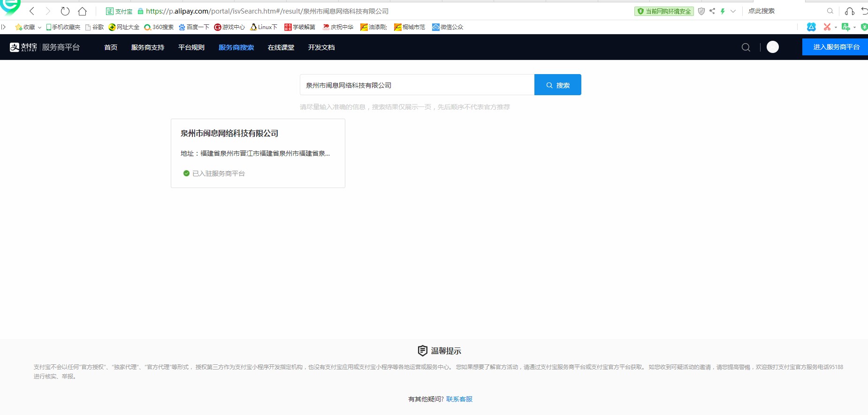Select the 在线课堂 navigation tab
The width and height of the screenshot is (868, 415).
click(x=281, y=47)
